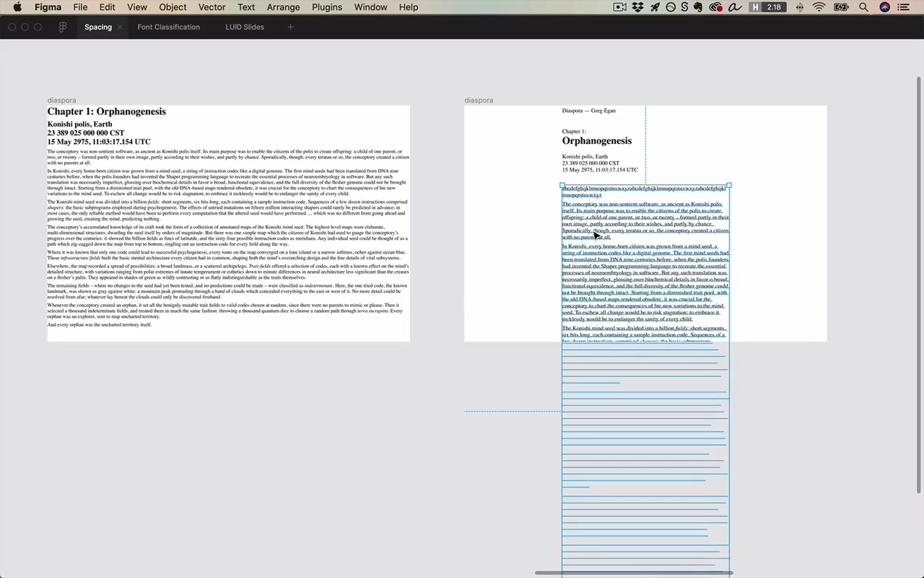
Task: Click 'Konishi polis, Earth' bold text in left frame
Action: coord(79,124)
